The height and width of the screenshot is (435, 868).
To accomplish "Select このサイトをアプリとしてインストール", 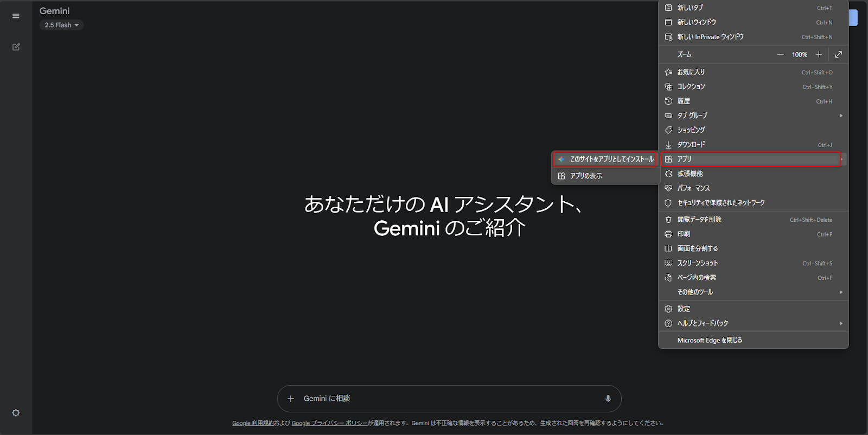I will [605, 159].
